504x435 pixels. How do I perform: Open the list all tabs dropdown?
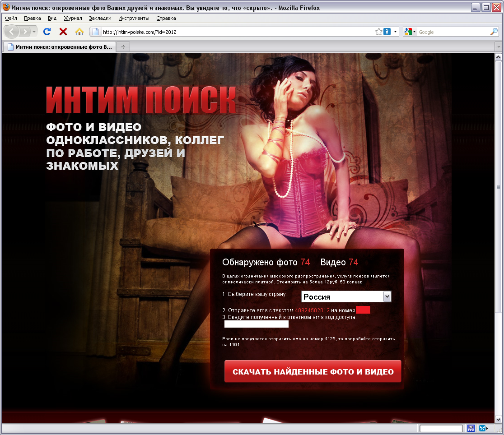(499, 47)
